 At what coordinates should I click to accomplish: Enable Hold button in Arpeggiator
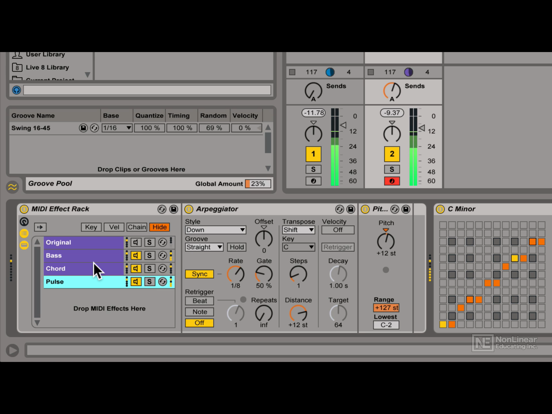(x=237, y=247)
